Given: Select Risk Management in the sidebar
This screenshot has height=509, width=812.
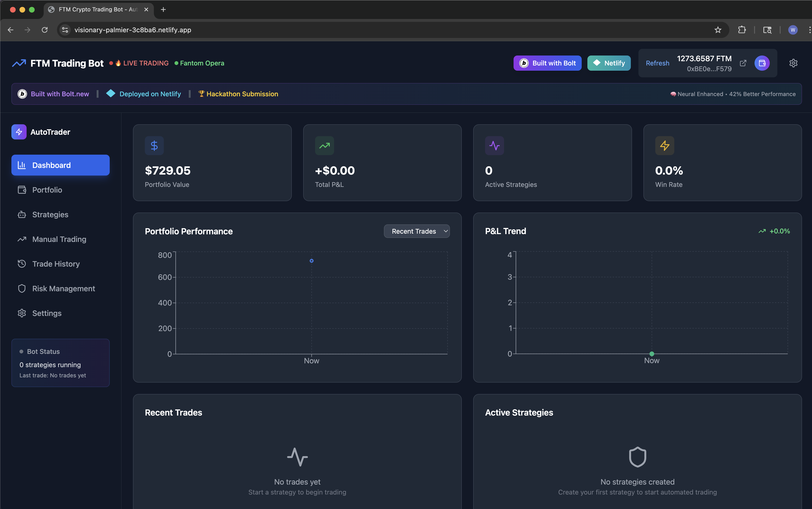Looking at the screenshot, I should click(x=63, y=288).
